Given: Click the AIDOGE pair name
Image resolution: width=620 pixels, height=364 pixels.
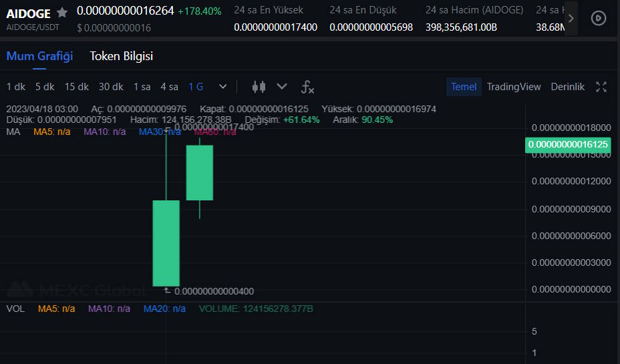Looking at the screenshot, I should pyautogui.click(x=29, y=13).
